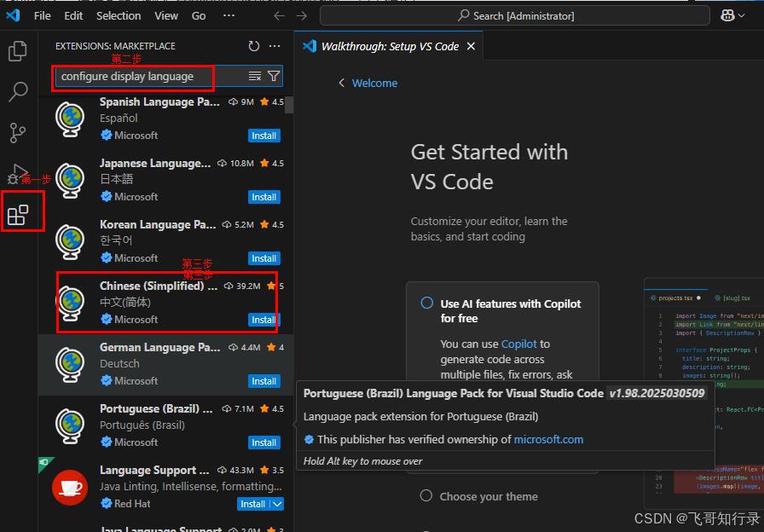Click the VS Code logo in title bar
This screenshot has width=764, height=532.
(x=13, y=15)
